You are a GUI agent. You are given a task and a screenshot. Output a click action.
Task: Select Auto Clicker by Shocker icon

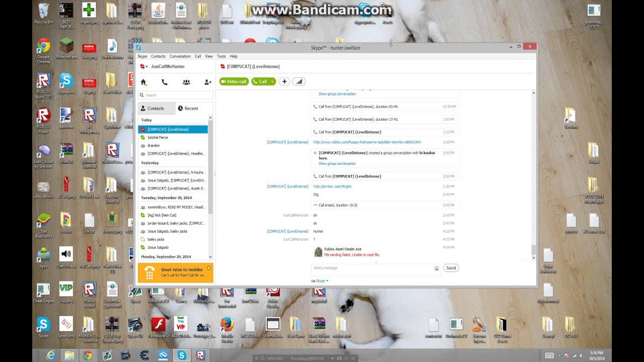point(43,156)
